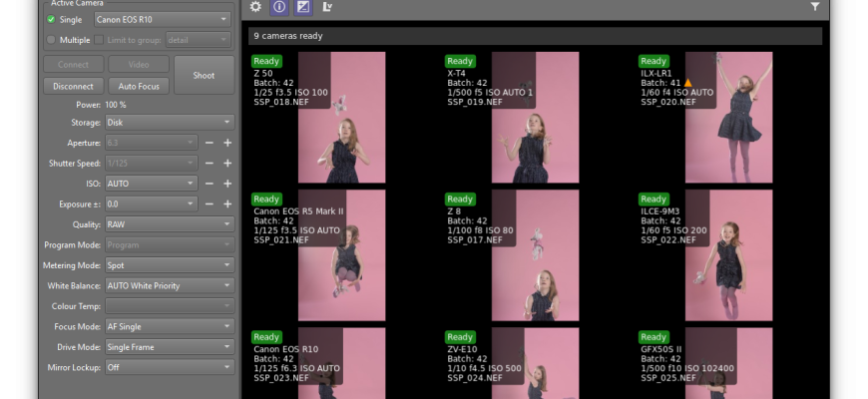Open the Lv live view icon

327,7
